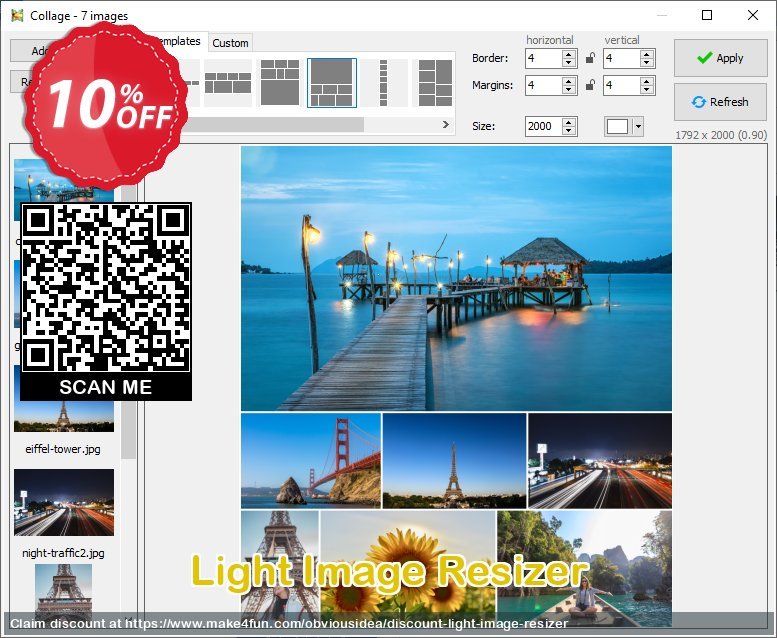Click the vertical Margins input field
777x638 pixels.
[x=621, y=85]
